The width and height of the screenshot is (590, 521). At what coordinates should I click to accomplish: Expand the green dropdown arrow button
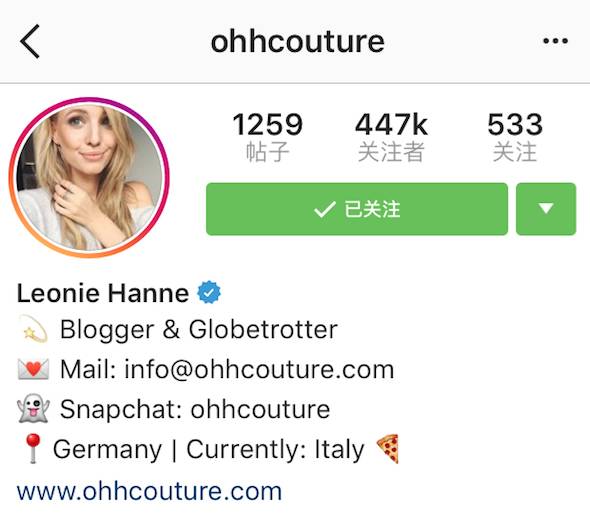(x=546, y=209)
